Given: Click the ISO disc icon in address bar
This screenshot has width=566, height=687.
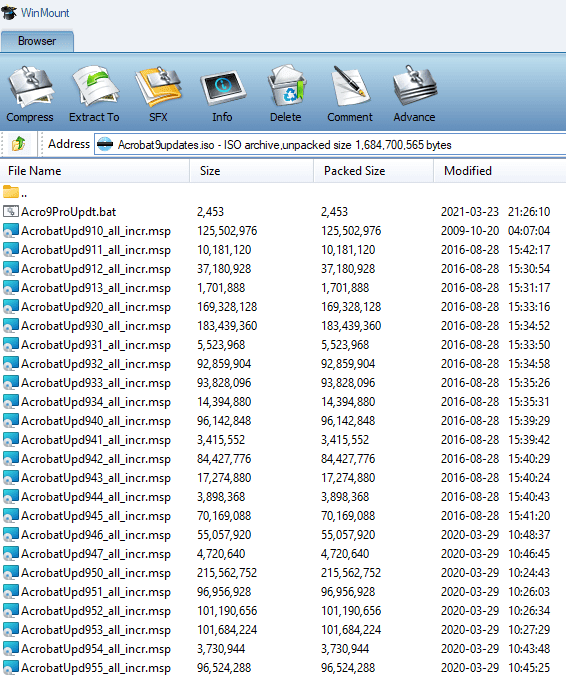Looking at the screenshot, I should pyautogui.click(x=105, y=144).
